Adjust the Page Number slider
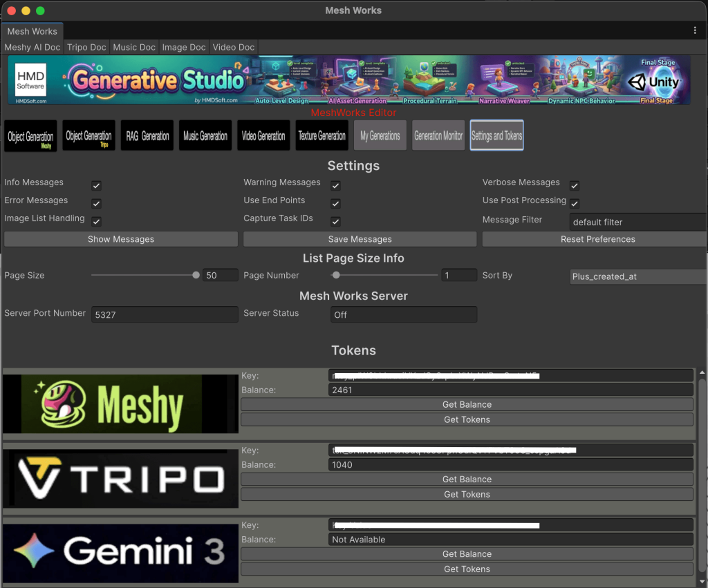708x588 pixels. (384, 275)
